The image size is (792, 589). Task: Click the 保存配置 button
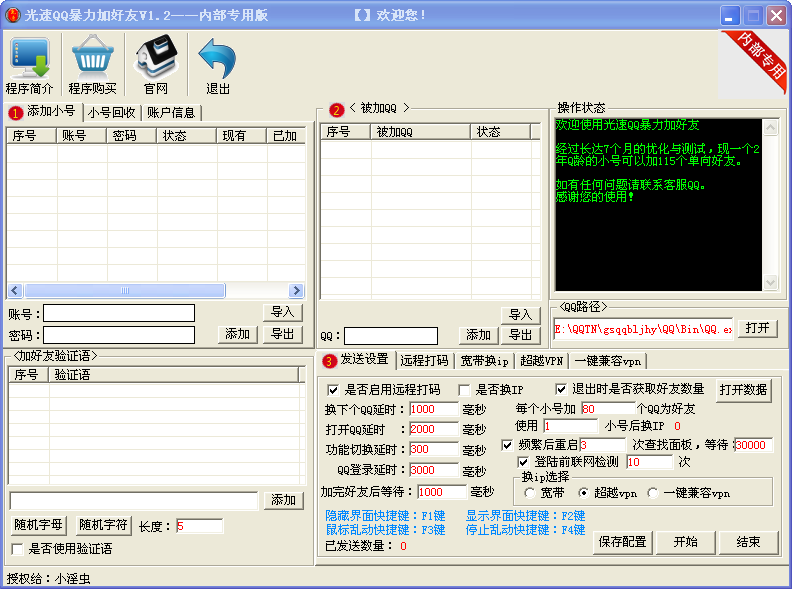tap(622, 541)
